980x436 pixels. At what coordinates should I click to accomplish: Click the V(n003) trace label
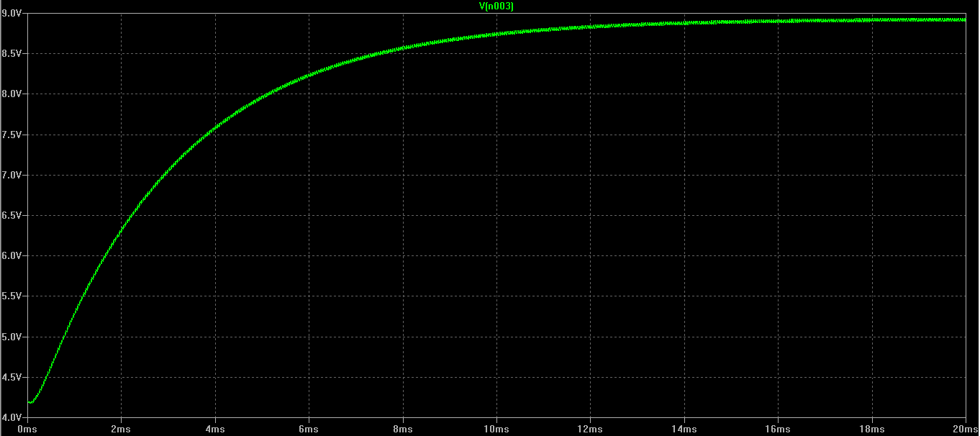pos(496,6)
